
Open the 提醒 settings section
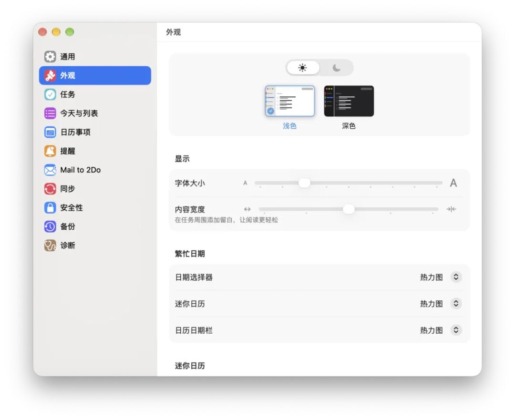(x=95, y=151)
